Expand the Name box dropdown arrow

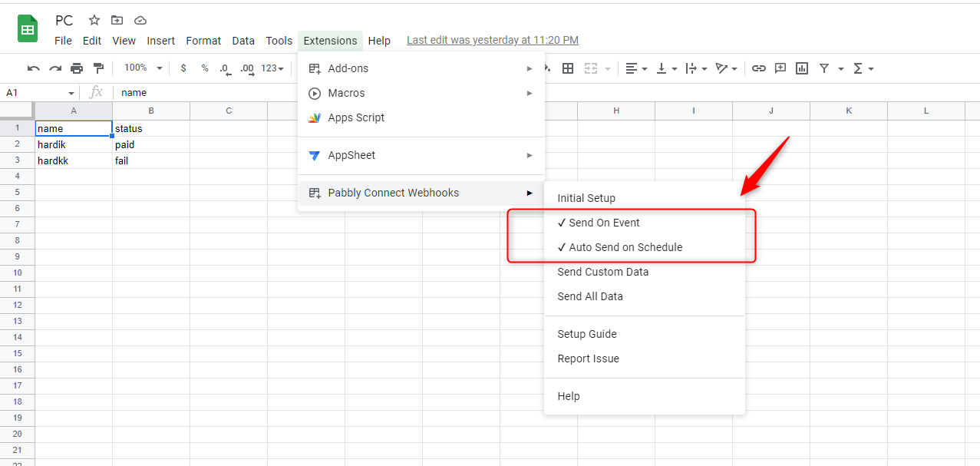(x=71, y=93)
